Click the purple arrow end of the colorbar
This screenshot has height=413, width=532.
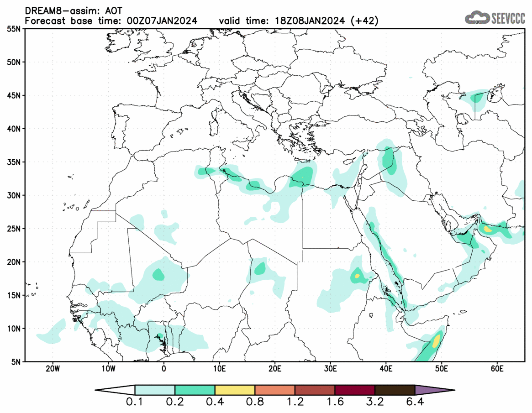tap(434, 390)
